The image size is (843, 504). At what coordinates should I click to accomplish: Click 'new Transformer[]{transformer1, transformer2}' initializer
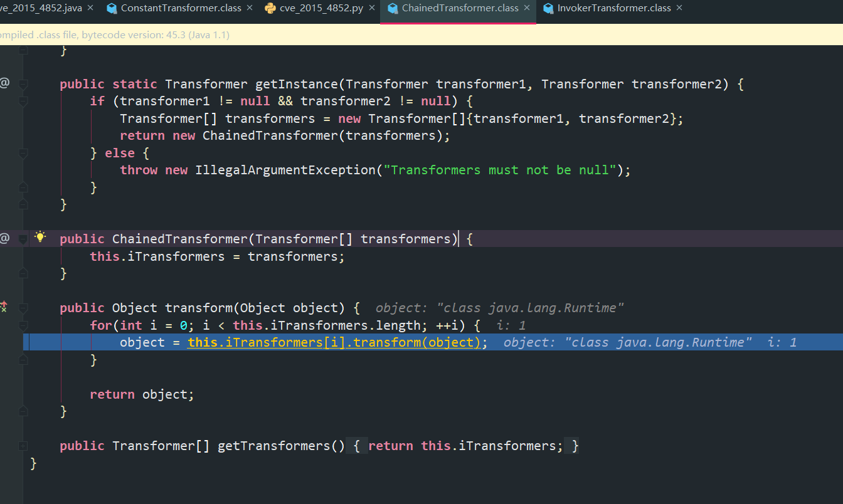click(507, 118)
